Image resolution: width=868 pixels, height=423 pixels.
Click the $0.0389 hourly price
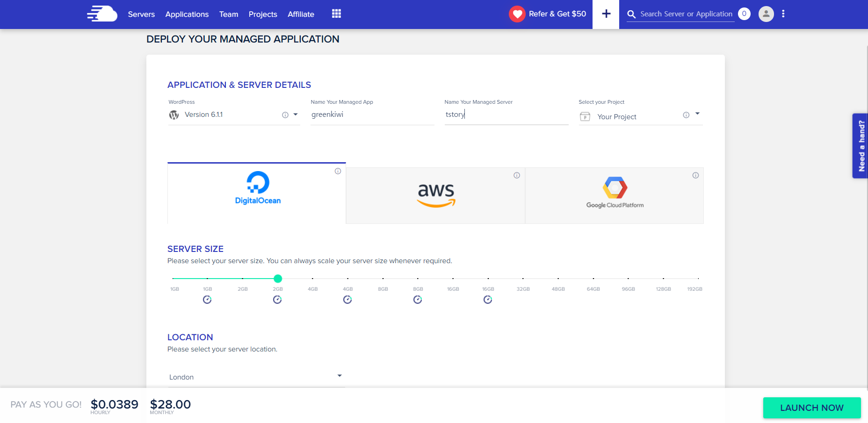pyautogui.click(x=115, y=404)
